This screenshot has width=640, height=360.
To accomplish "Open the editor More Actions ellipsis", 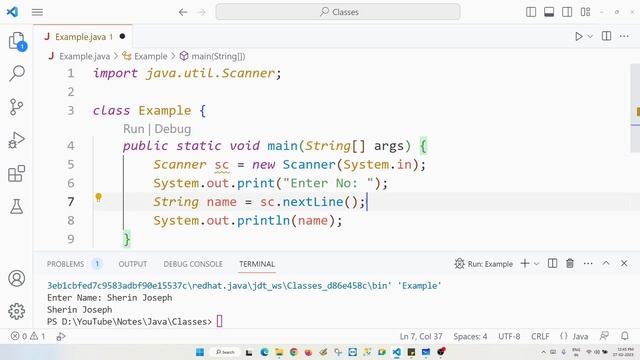I will [x=624, y=36].
